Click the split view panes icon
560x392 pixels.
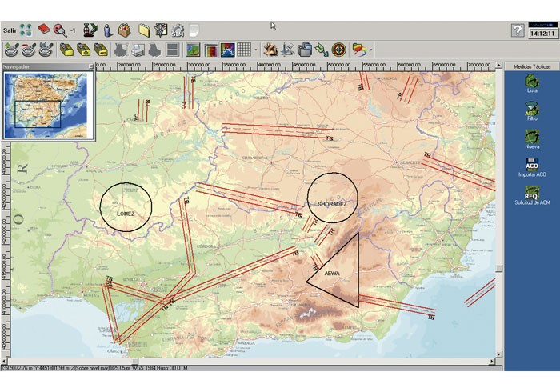tap(172, 50)
